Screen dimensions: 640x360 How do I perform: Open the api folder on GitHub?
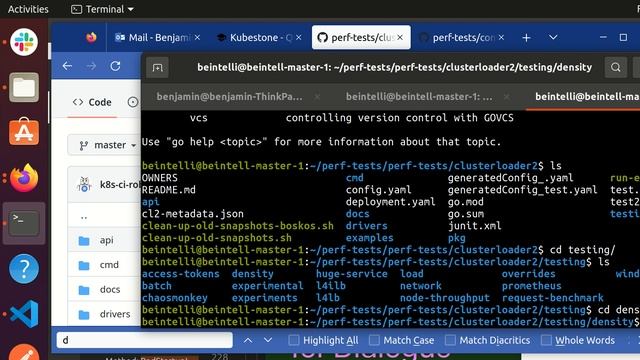tap(107, 240)
